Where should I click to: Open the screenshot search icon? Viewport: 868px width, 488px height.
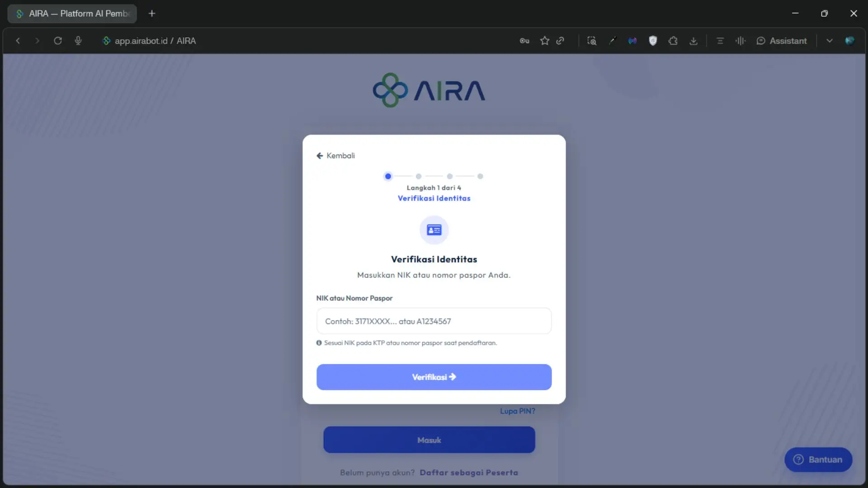pos(592,41)
